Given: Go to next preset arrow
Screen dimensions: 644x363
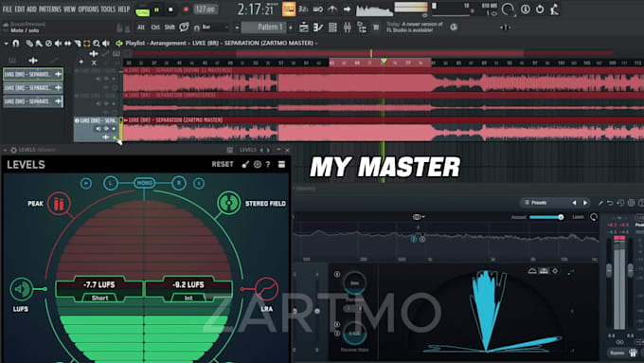Looking at the screenshot, I should (x=585, y=203).
